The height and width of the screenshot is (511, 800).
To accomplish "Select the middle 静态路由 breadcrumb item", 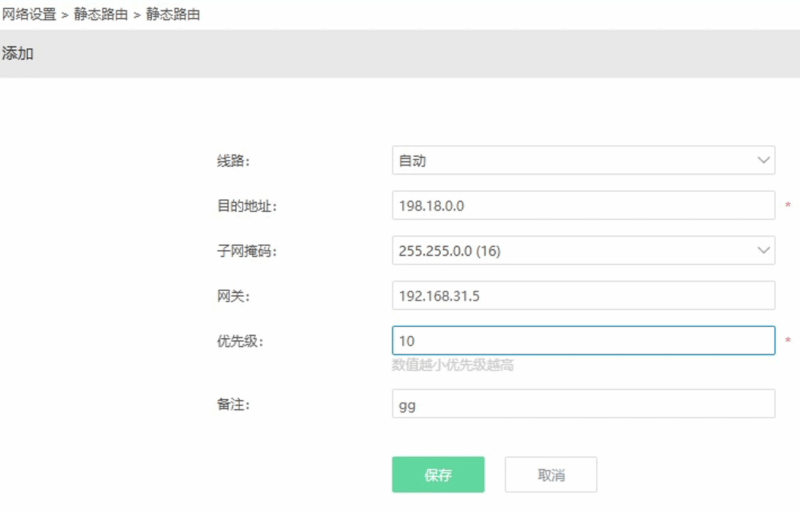I will pyautogui.click(x=100, y=15).
